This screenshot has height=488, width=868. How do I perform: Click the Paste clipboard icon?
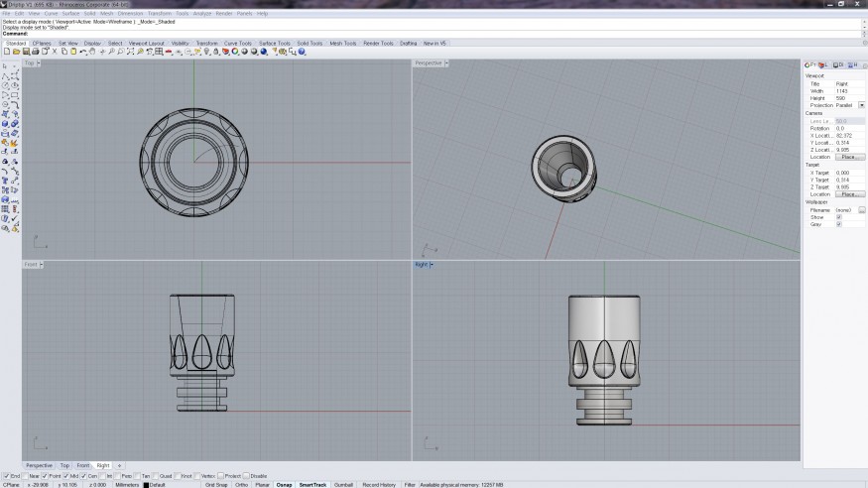coord(73,52)
